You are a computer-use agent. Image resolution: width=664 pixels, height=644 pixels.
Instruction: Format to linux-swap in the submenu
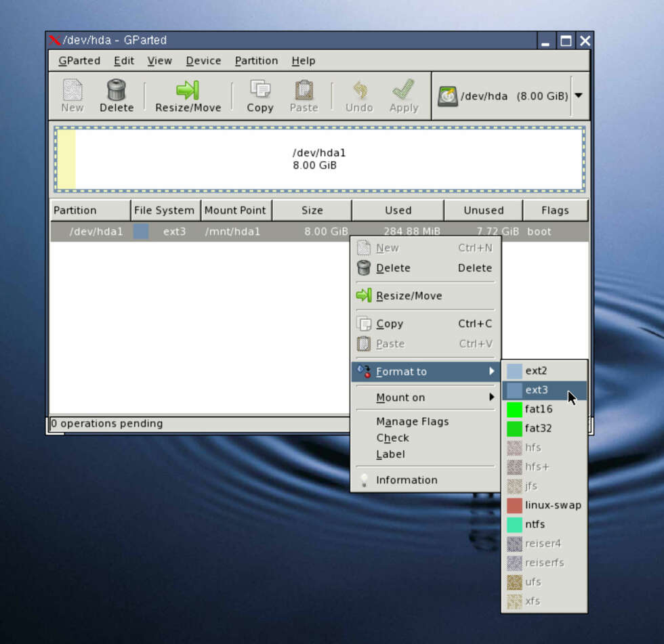point(544,505)
